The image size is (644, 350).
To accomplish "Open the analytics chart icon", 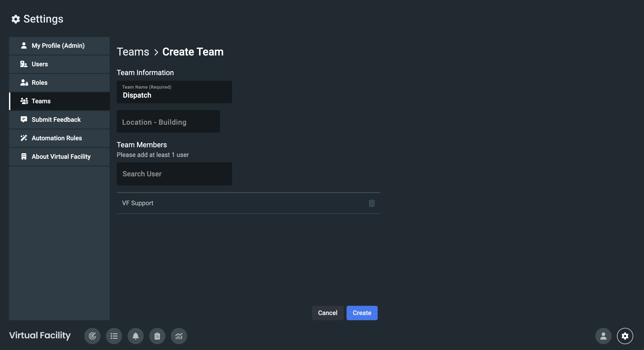I will 179,336.
